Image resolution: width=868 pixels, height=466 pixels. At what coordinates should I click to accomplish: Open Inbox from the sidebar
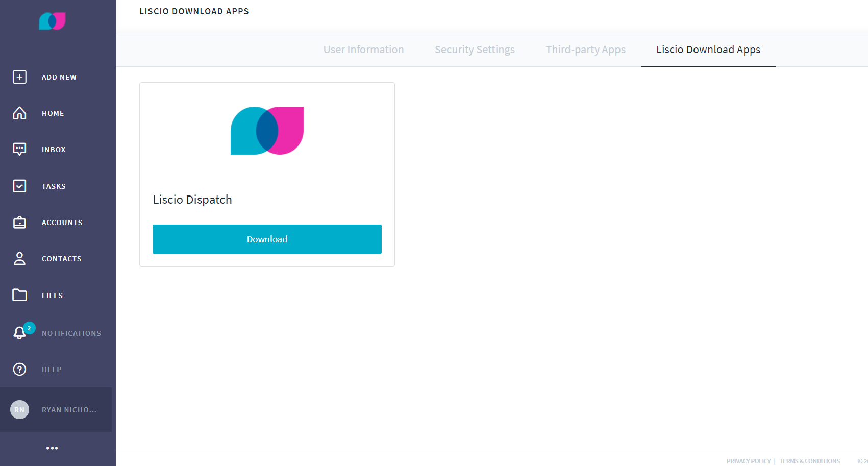[54, 150]
